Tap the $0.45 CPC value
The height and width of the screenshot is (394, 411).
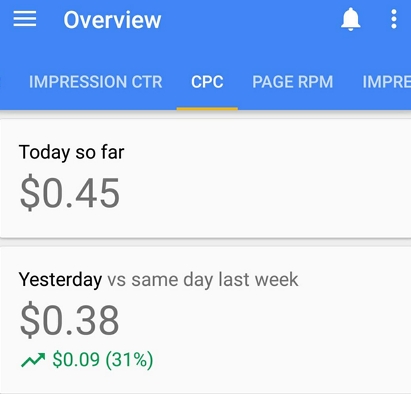[70, 193]
